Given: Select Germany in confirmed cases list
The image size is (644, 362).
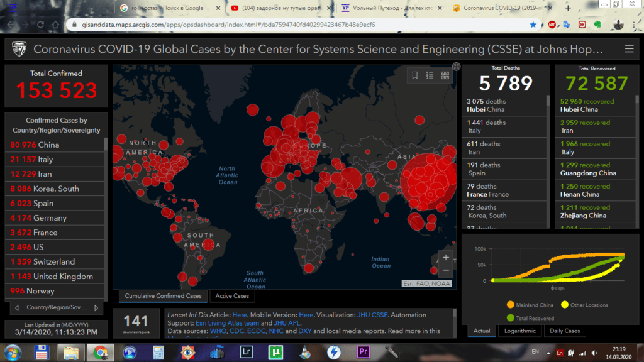Looking at the screenshot, I should point(55,218).
